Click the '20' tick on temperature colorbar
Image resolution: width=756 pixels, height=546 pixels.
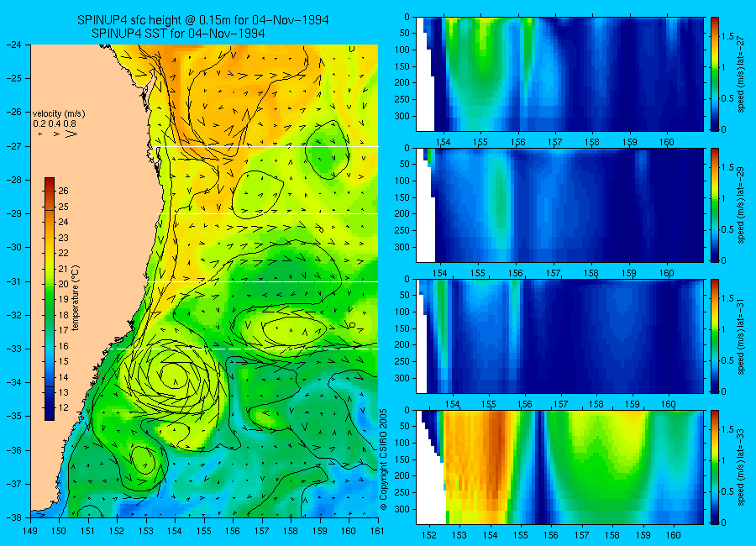63,284
